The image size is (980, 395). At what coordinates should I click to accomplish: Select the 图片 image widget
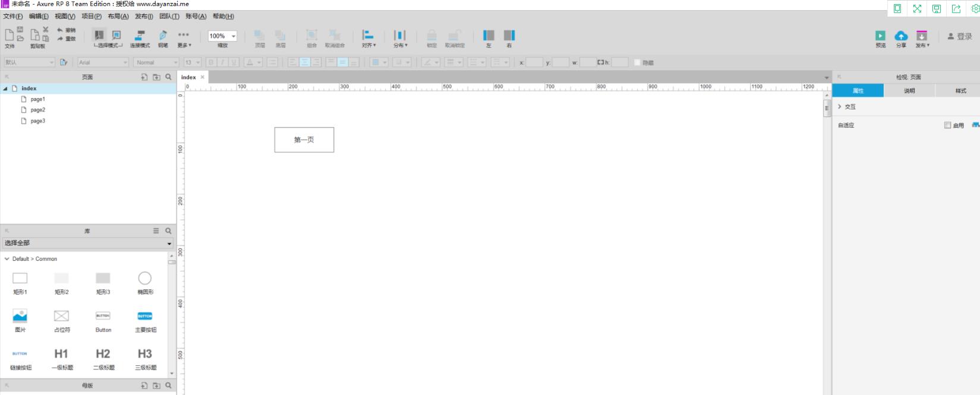[x=20, y=316]
